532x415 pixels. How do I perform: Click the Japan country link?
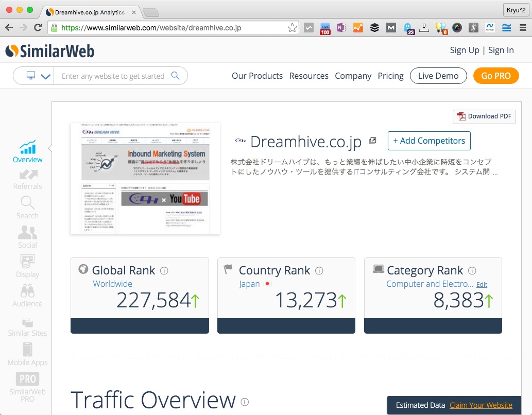pos(249,284)
